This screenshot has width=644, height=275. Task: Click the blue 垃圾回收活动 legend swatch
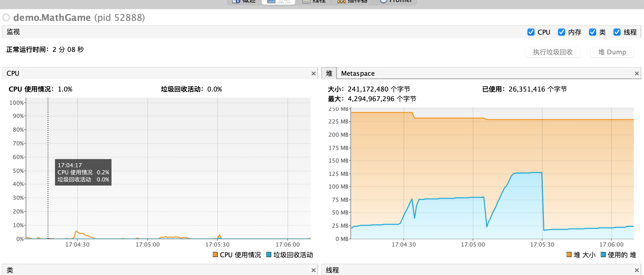pyautogui.click(x=269, y=255)
